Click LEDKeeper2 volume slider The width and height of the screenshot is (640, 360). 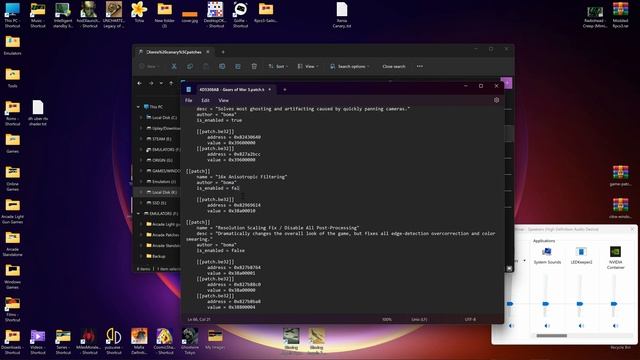[580, 304]
